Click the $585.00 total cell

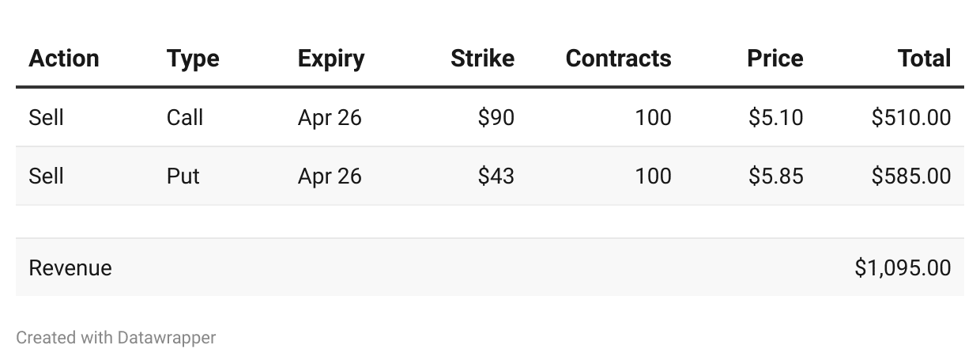(x=911, y=176)
